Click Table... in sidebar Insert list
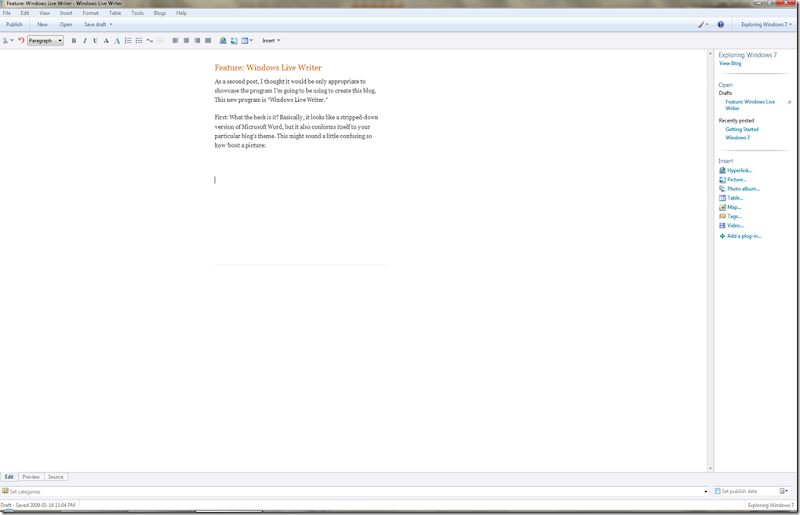This screenshot has width=800, height=515. click(735, 198)
